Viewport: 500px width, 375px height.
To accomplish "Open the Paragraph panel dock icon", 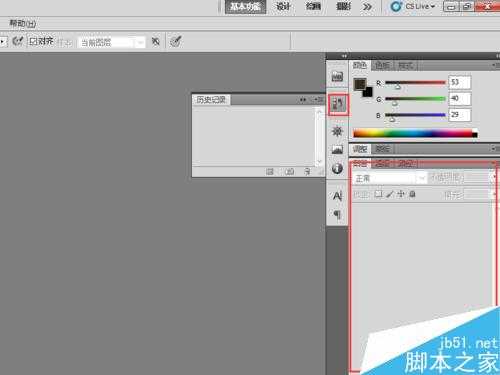I will 337,214.
